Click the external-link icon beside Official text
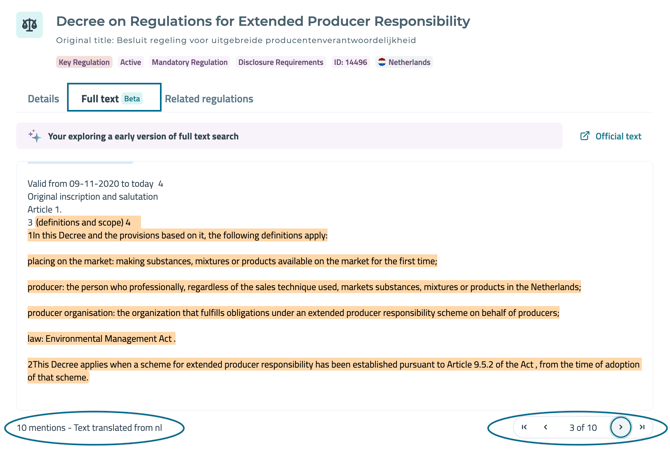 (x=585, y=136)
